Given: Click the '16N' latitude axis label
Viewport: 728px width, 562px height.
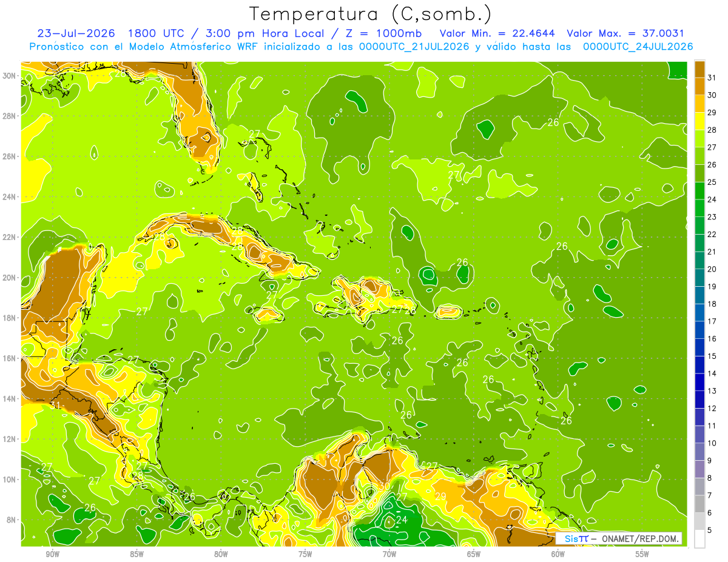Looking at the screenshot, I should click(9, 358).
